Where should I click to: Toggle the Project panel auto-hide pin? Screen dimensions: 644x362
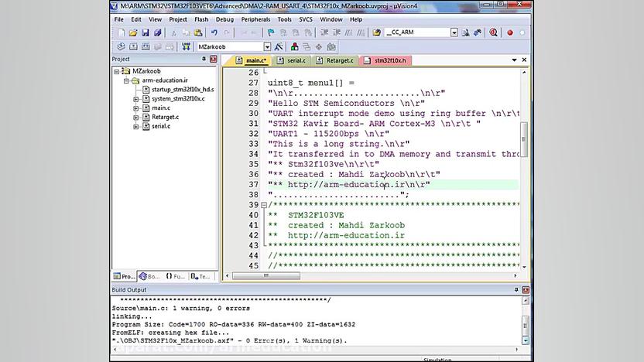pos(202,60)
